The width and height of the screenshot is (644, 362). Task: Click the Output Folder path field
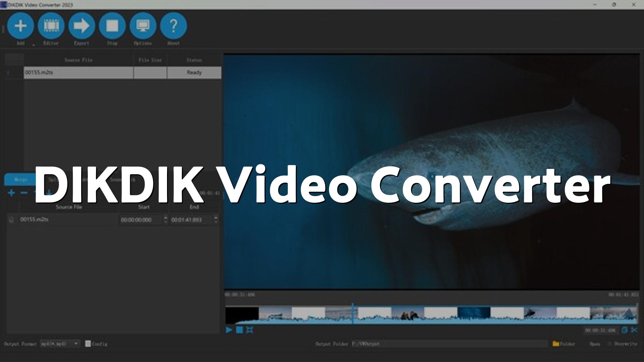tap(449, 344)
